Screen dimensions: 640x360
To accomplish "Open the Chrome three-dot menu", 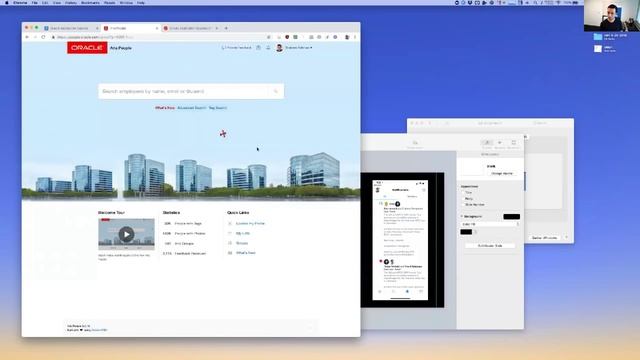I will pos(355,37).
